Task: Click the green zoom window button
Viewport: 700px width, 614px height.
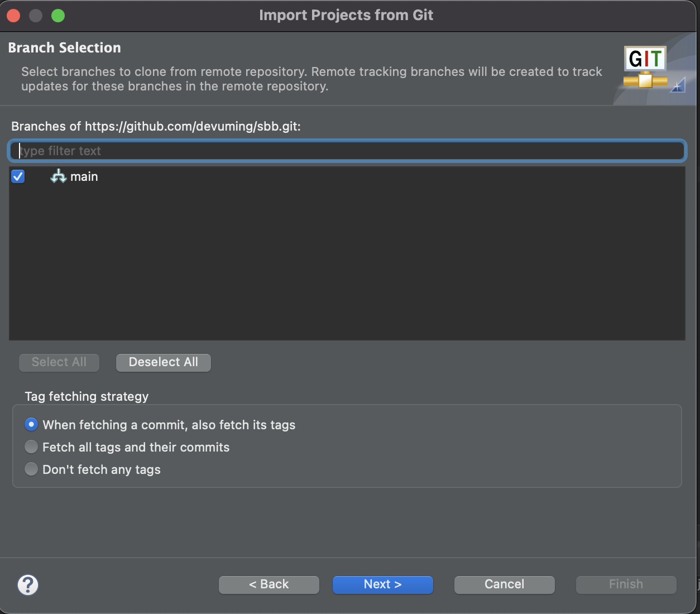Action: [58, 16]
